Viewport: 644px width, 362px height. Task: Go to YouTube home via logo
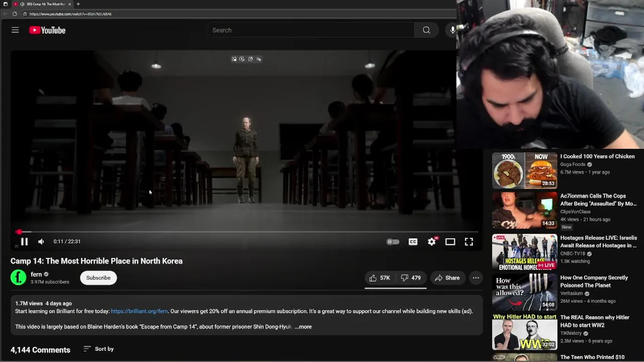(x=47, y=30)
